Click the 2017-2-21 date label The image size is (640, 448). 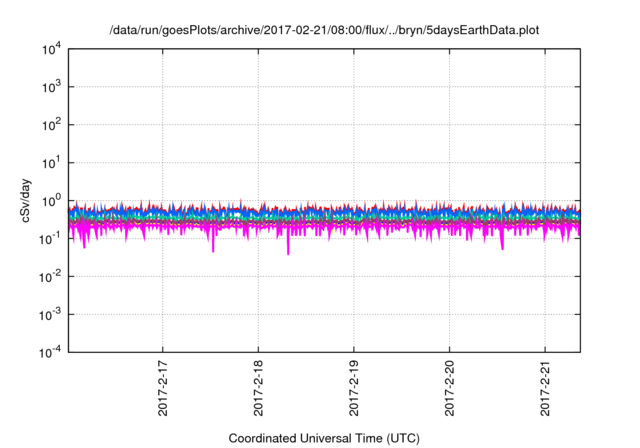click(545, 388)
